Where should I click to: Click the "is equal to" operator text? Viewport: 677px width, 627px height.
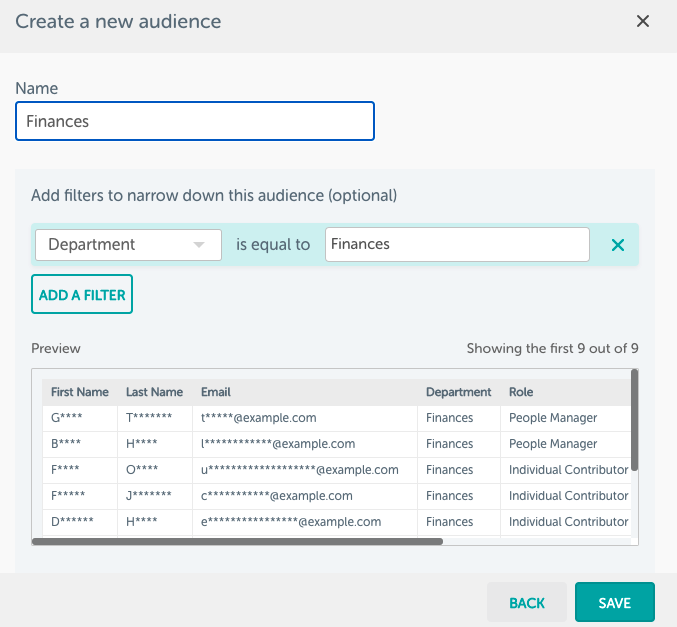click(x=273, y=244)
